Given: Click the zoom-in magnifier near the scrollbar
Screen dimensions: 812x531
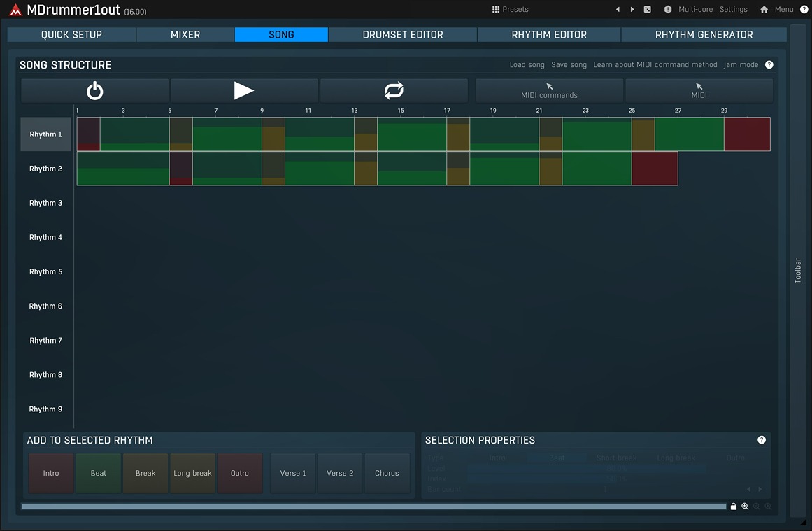Looking at the screenshot, I should coord(745,506).
